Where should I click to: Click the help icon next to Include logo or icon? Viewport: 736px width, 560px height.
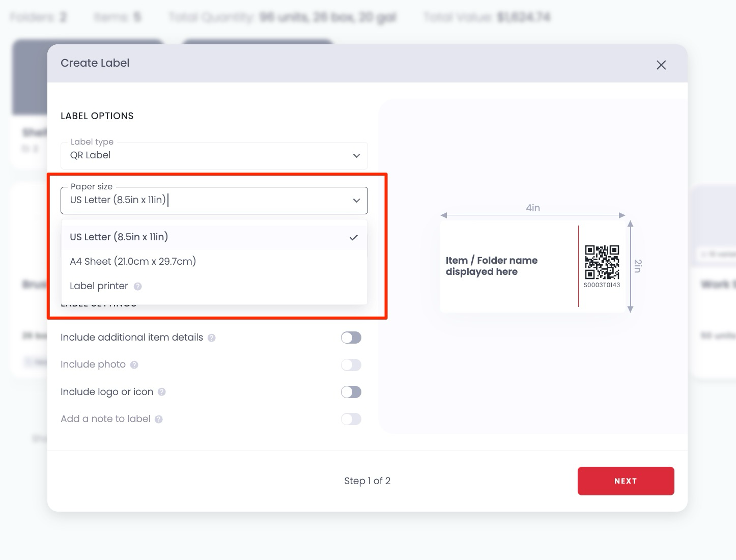coord(162,392)
